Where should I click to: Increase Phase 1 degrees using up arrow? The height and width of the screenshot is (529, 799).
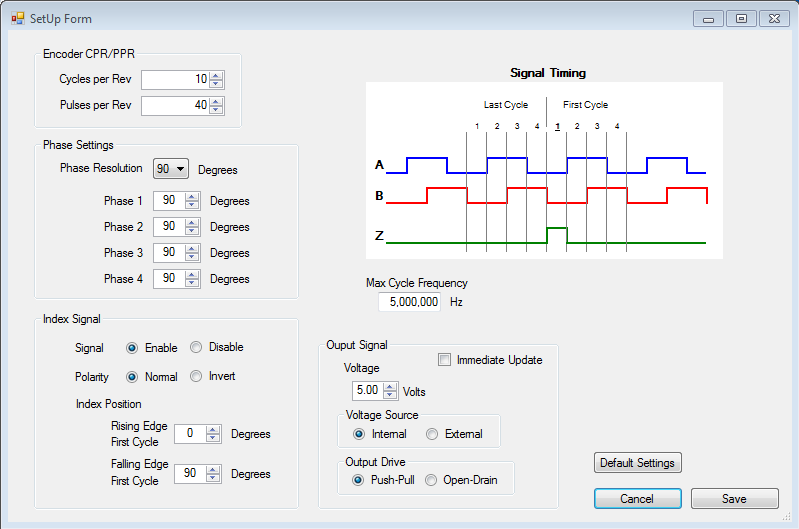192,197
